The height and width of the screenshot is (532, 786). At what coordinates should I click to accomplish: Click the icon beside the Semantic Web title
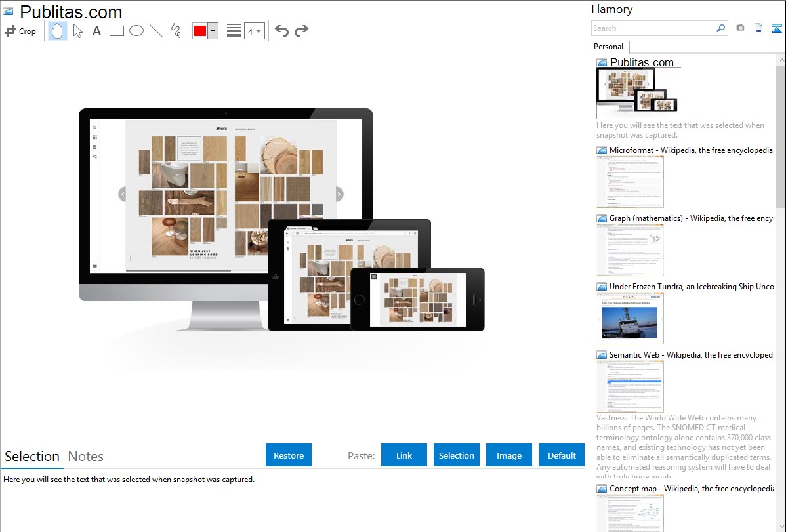click(x=602, y=355)
